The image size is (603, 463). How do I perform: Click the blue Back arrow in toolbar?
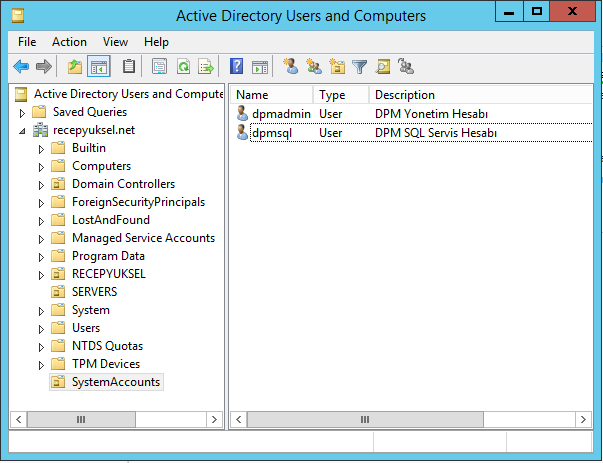(x=21, y=67)
